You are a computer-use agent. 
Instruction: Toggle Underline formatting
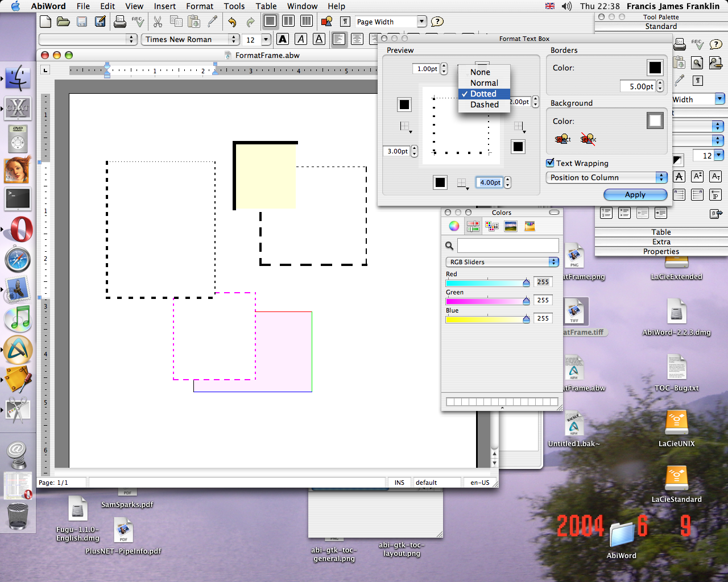(x=319, y=39)
